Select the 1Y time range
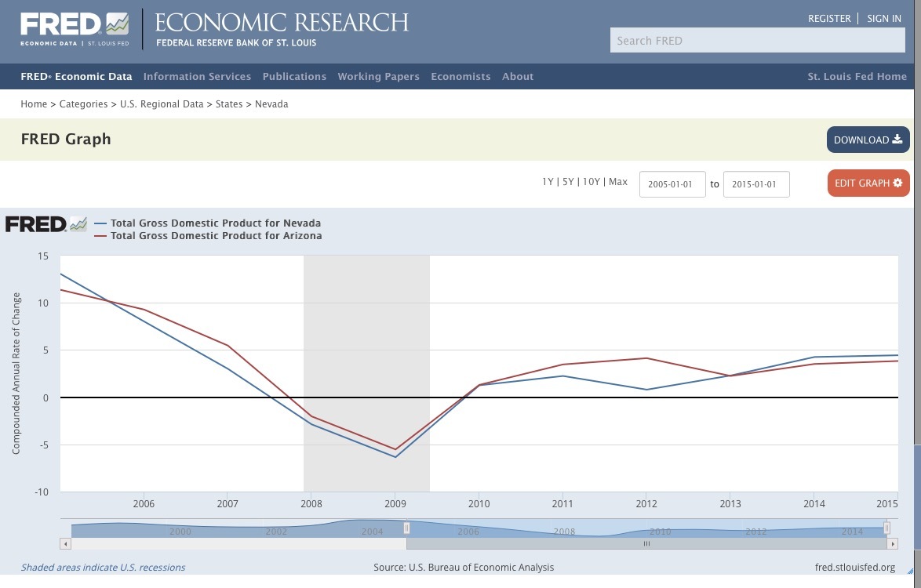The width and height of the screenshot is (921, 588). [548, 182]
